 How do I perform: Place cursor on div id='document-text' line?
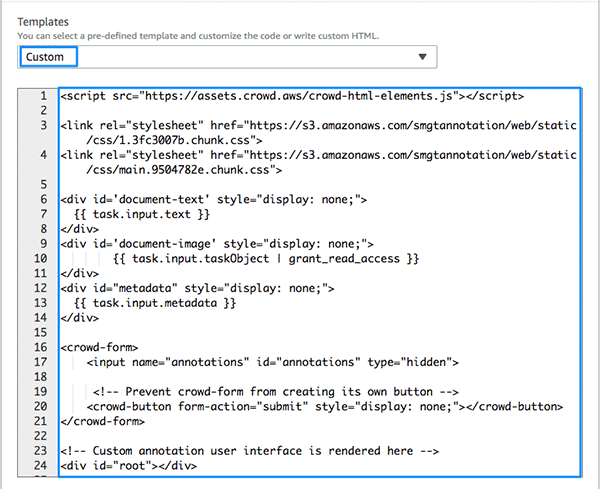pyautogui.click(x=214, y=200)
